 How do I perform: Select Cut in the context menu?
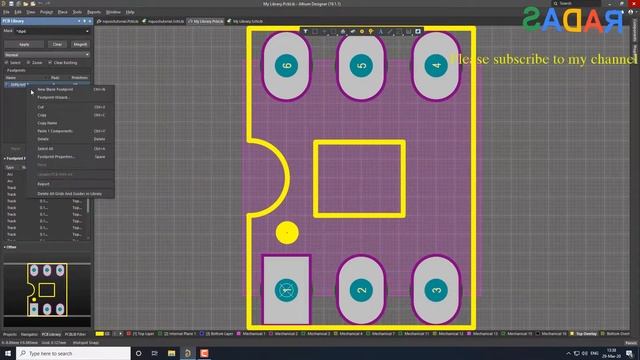point(40,107)
